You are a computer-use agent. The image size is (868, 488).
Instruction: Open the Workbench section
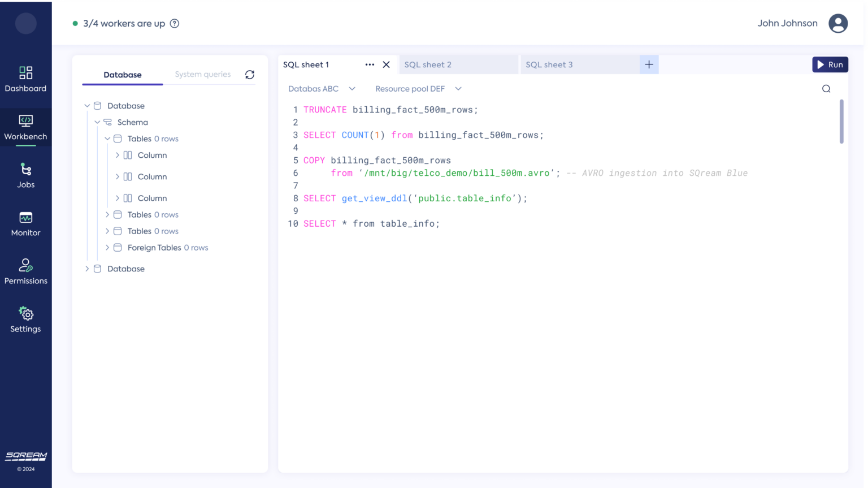click(x=25, y=127)
